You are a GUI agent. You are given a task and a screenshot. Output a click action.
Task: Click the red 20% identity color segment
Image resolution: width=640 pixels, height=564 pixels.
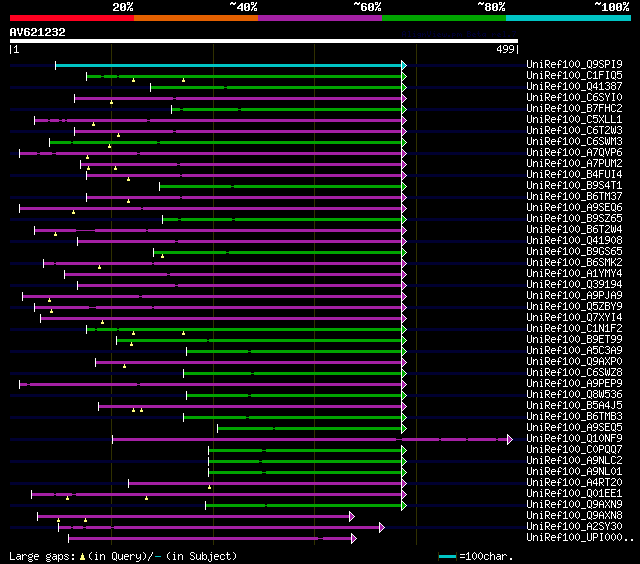(72, 18)
